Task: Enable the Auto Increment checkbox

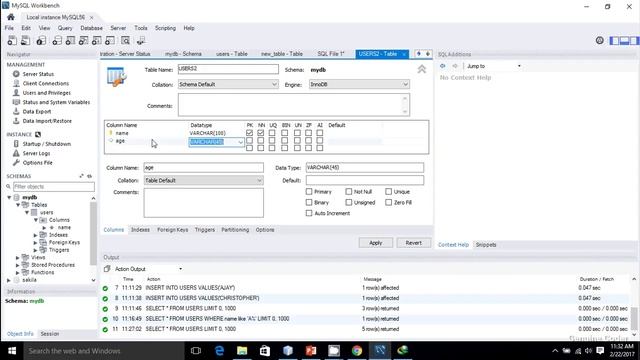Action: [309, 213]
